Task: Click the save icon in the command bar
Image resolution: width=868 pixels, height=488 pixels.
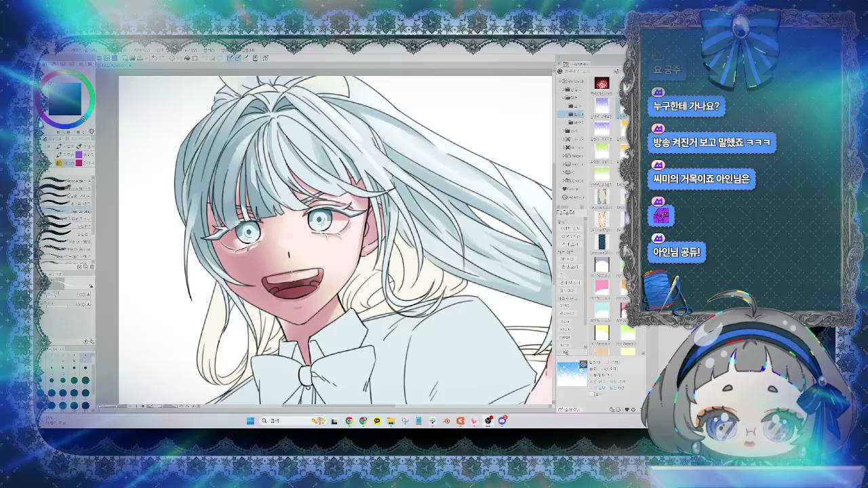Action: tap(140, 58)
